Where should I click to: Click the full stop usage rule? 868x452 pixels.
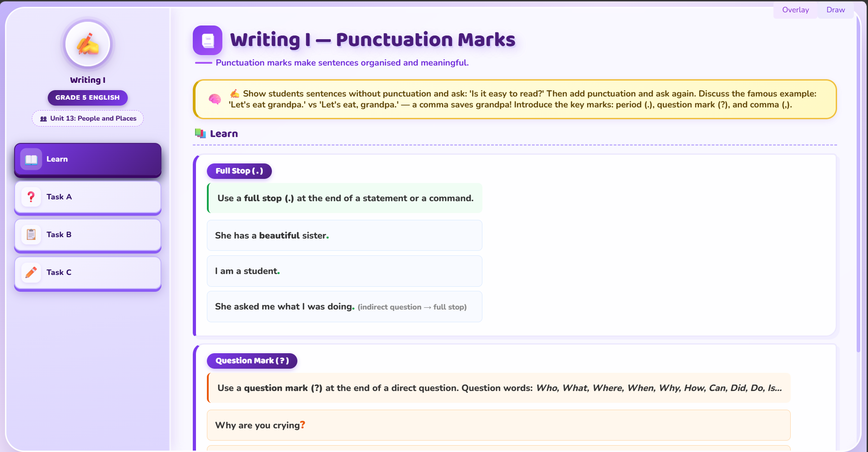tap(345, 198)
